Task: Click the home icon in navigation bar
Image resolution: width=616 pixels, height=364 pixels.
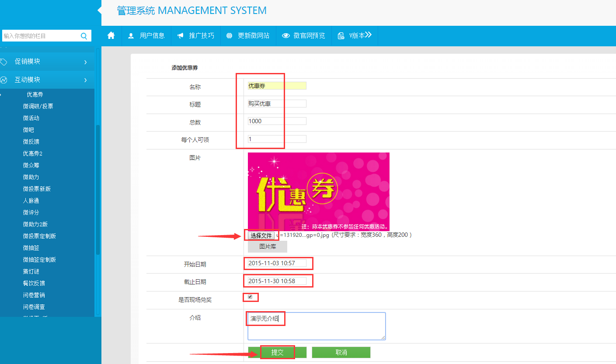Action: tap(111, 36)
